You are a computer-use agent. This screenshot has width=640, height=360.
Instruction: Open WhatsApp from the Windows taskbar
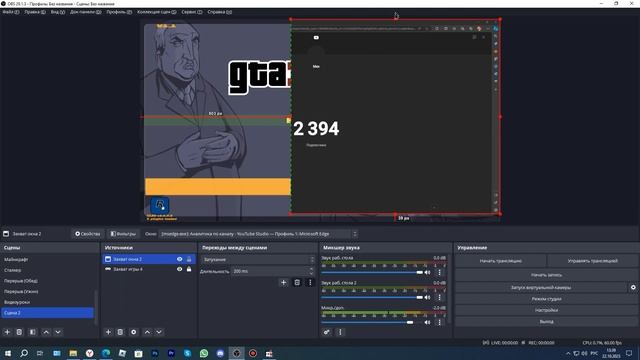tap(204, 353)
